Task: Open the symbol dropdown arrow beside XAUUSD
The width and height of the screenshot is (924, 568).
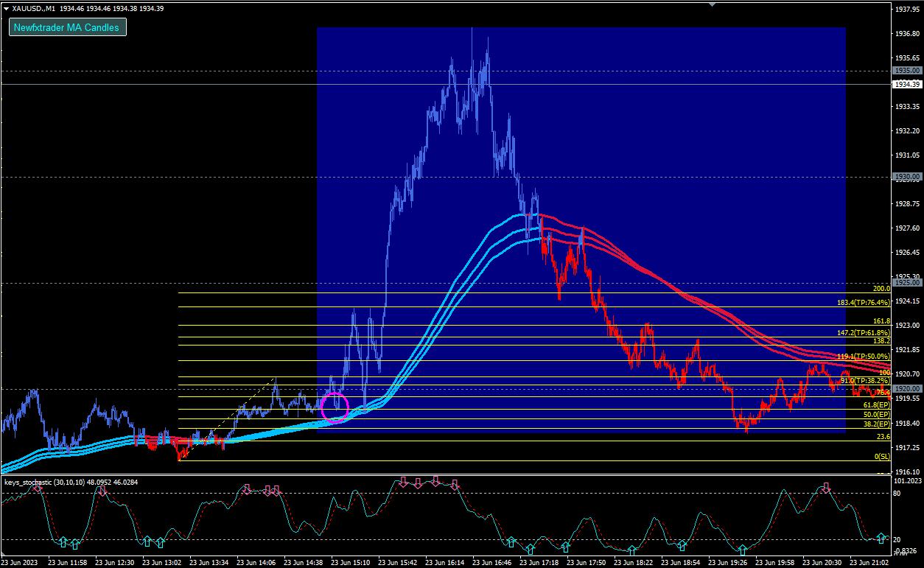Action: (x=6, y=9)
